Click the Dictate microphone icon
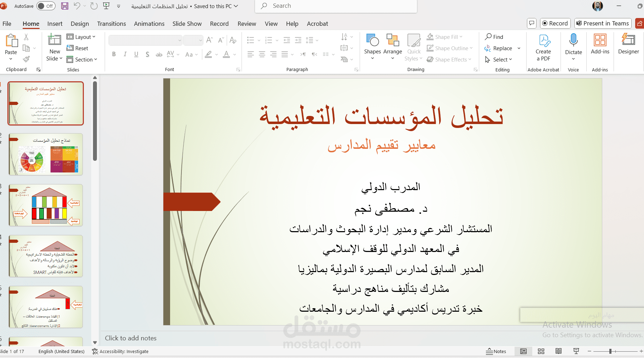644x358 pixels. (573, 40)
